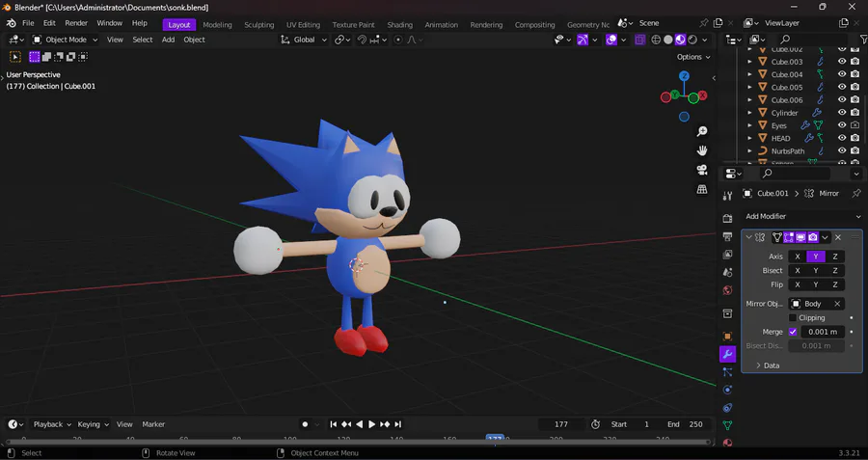Switch to rendered viewport shading
The image size is (868, 460).
tap(692, 40)
